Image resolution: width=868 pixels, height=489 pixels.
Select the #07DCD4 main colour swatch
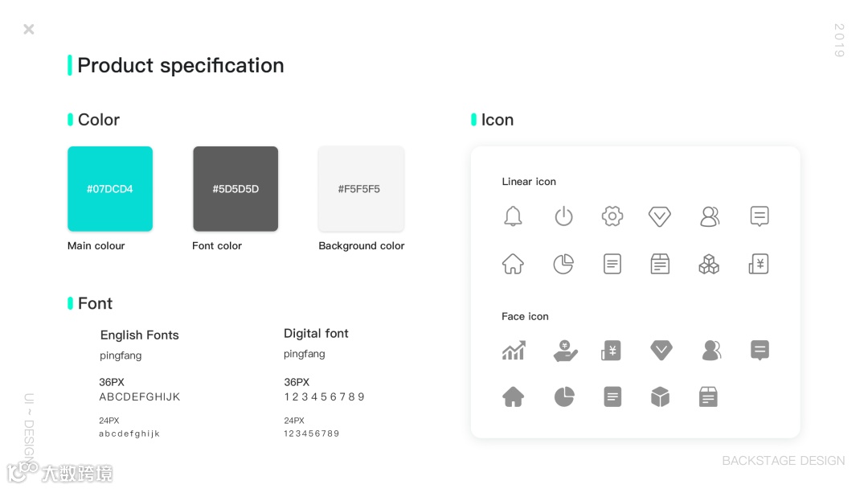[110, 189]
